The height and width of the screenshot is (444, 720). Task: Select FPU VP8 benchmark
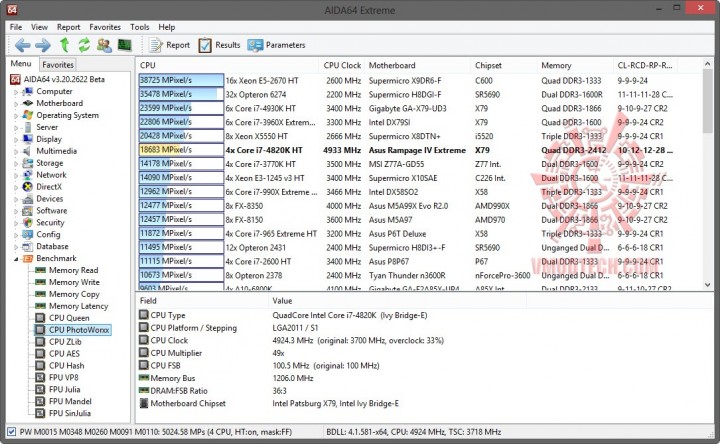tap(63, 377)
